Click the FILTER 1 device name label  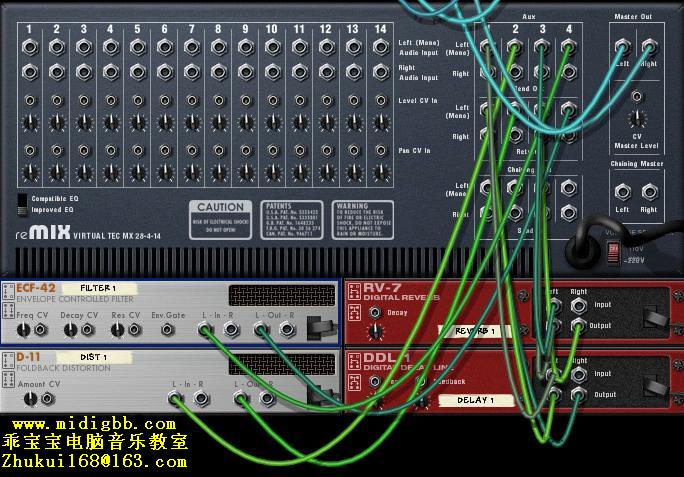pos(99,288)
